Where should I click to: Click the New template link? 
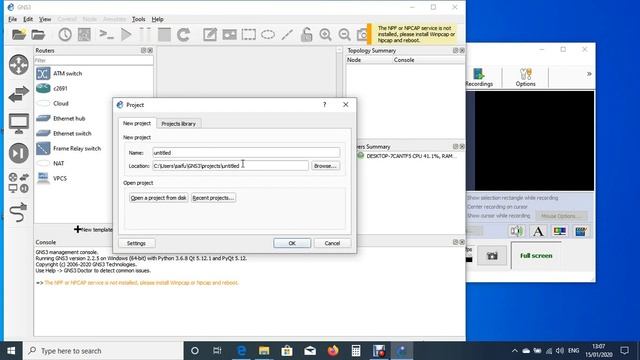[93, 229]
